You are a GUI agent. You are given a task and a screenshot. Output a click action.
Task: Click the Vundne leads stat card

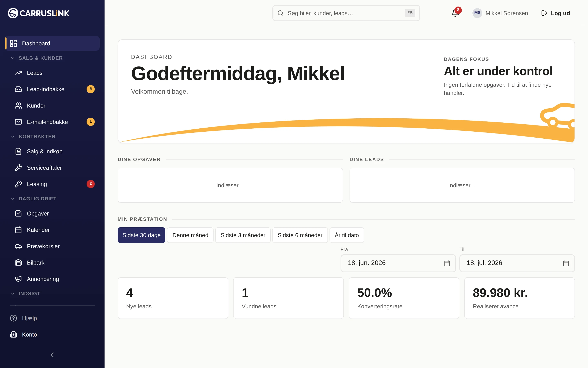click(x=288, y=298)
